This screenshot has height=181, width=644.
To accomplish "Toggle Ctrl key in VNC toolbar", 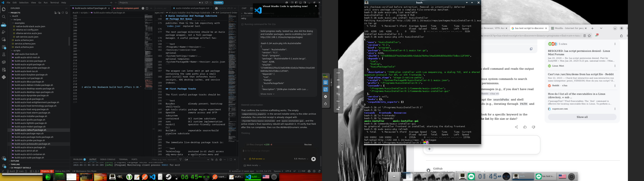I will coord(338,73).
